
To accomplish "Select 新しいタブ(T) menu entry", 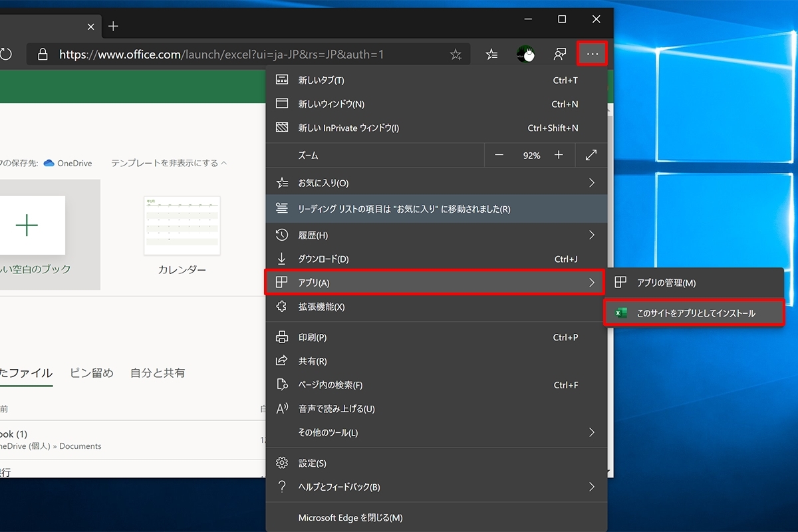I will coord(436,80).
